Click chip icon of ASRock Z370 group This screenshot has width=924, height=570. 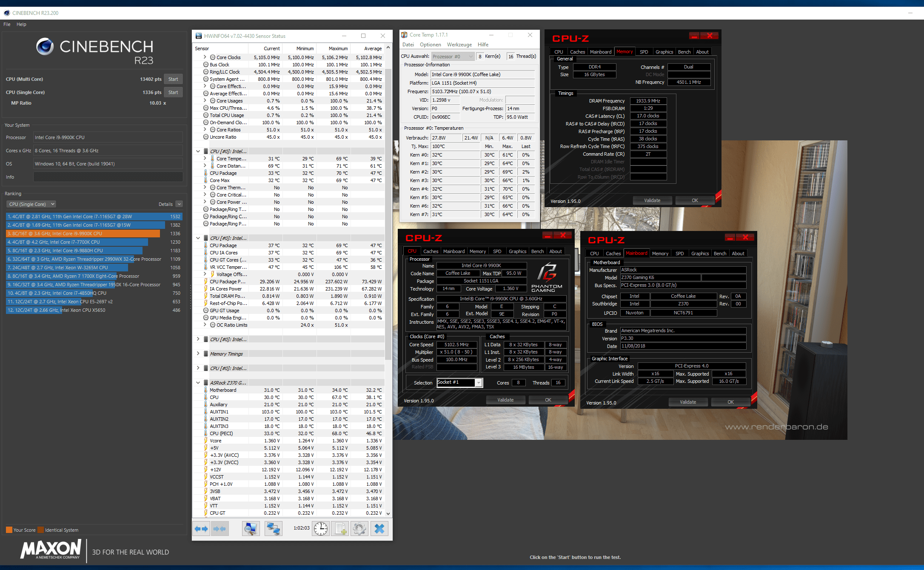pyautogui.click(x=206, y=383)
